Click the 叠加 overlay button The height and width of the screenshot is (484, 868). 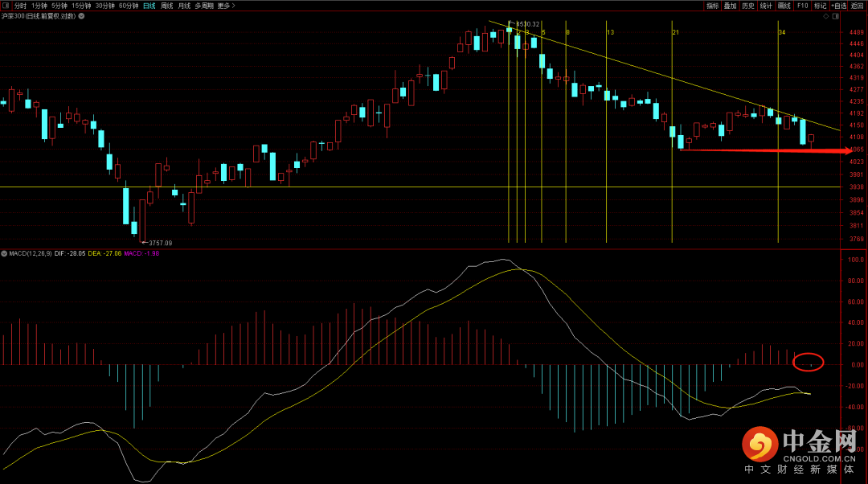(x=730, y=6)
